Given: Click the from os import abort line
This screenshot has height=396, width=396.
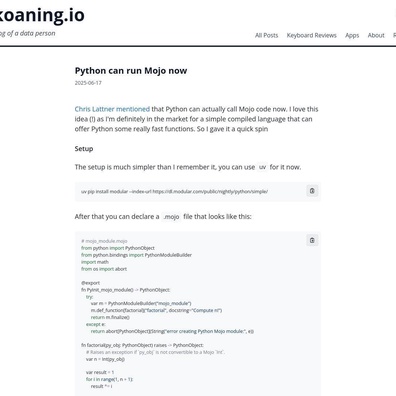Looking at the screenshot, I should 104,269.
